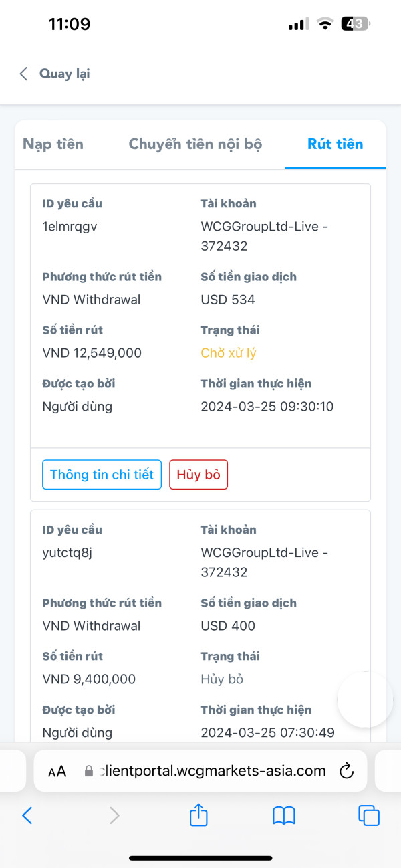Open the Chuyển tiền nội bộ tab

pyautogui.click(x=195, y=144)
